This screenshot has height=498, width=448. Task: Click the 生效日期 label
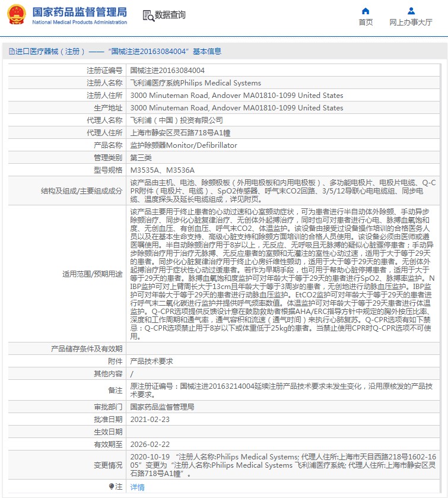point(108,432)
